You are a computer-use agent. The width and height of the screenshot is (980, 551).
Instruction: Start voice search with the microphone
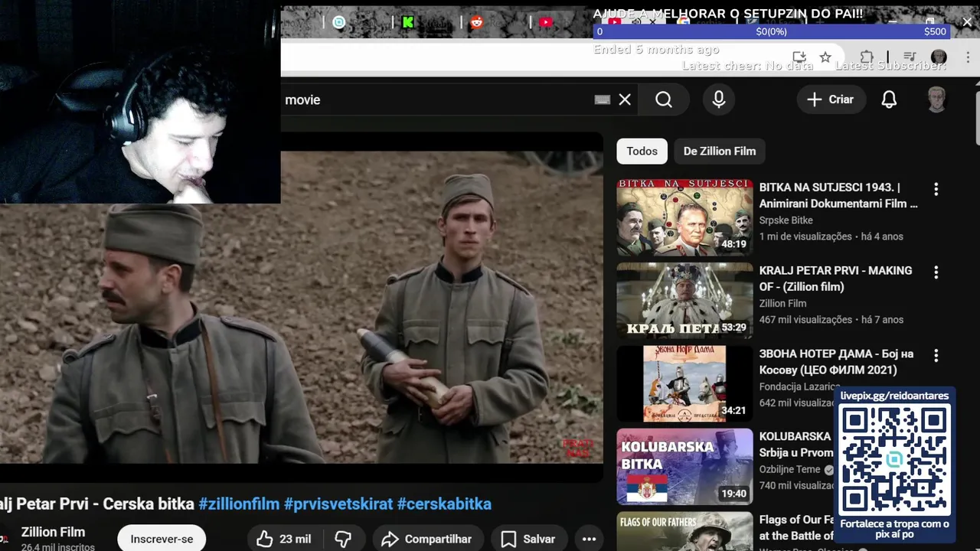click(x=719, y=99)
